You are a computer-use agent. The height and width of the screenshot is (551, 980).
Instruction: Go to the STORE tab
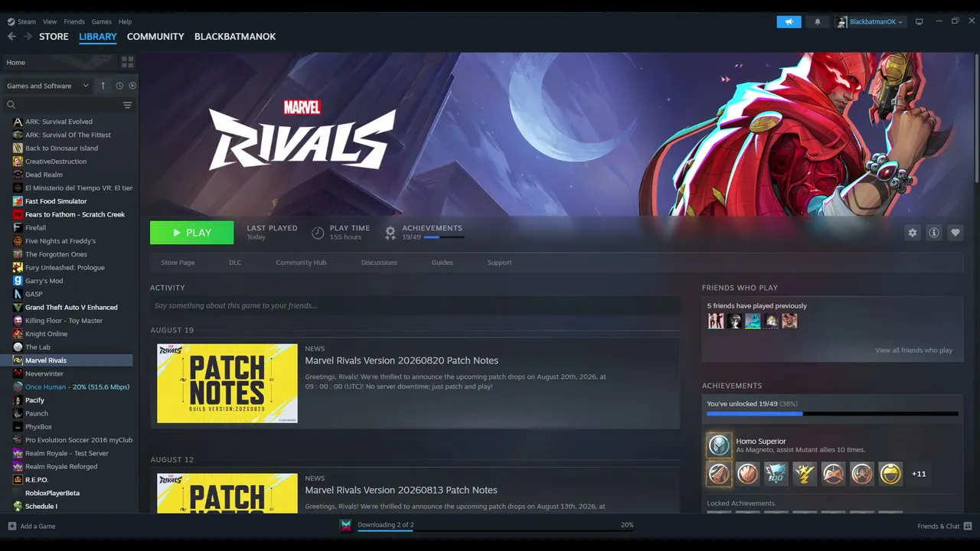tap(54, 37)
